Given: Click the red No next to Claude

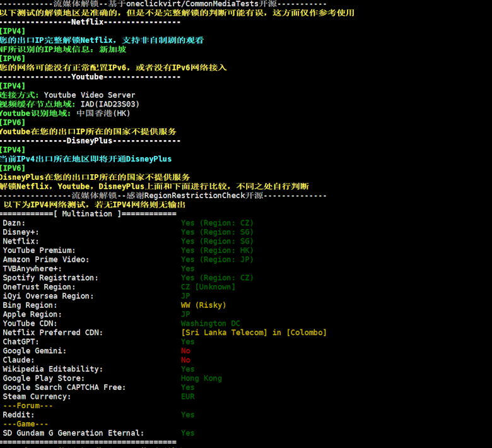Looking at the screenshot, I should (185, 360).
